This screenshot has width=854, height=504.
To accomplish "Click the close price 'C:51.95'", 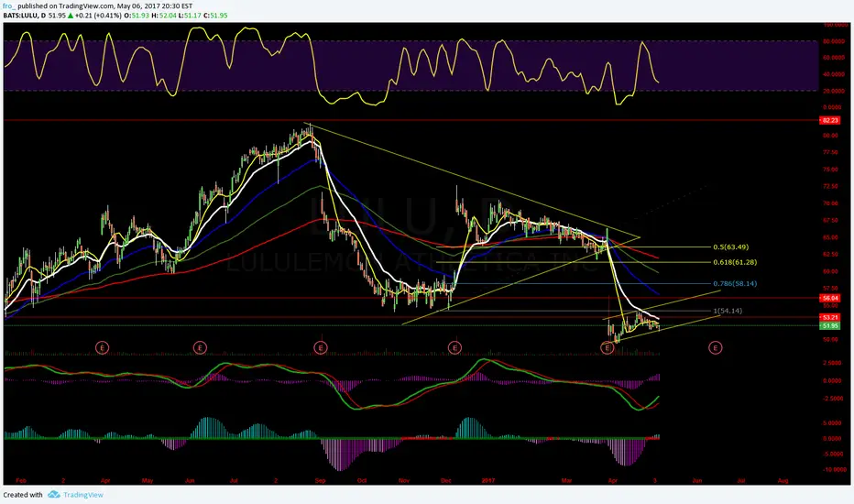I will [215, 16].
